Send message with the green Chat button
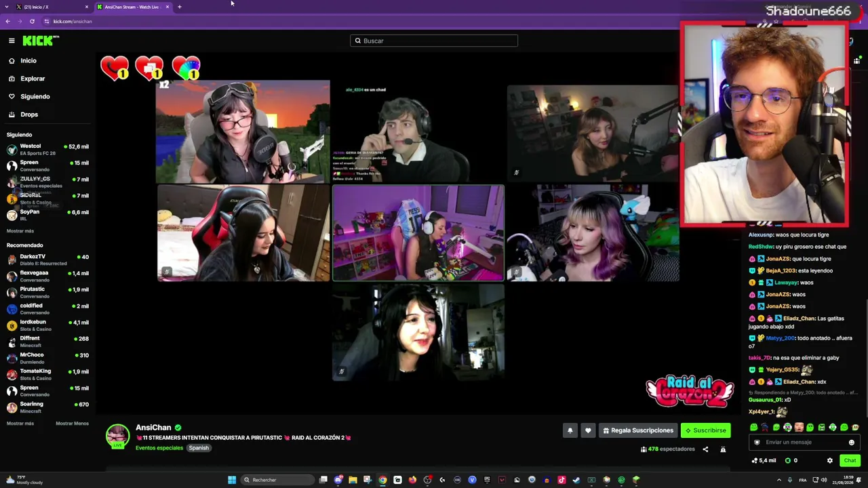 pyautogui.click(x=850, y=461)
